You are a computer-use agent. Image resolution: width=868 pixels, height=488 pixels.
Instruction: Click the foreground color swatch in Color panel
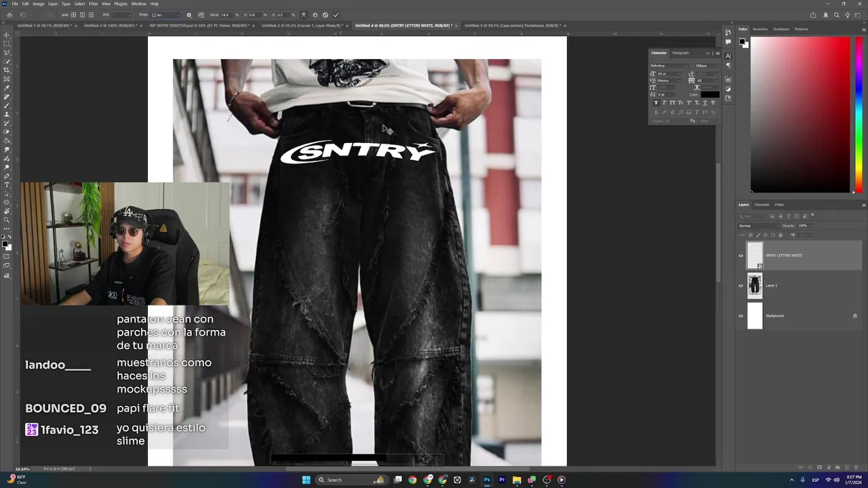[743, 42]
